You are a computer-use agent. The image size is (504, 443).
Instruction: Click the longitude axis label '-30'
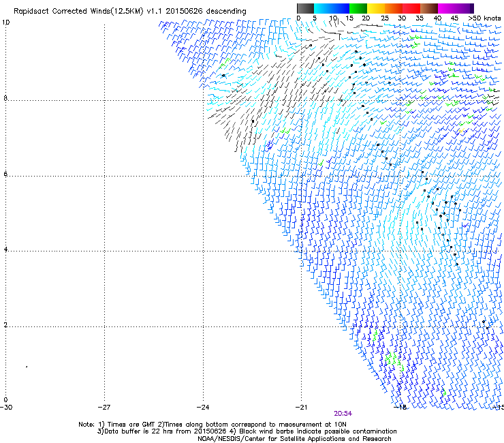tap(6, 408)
